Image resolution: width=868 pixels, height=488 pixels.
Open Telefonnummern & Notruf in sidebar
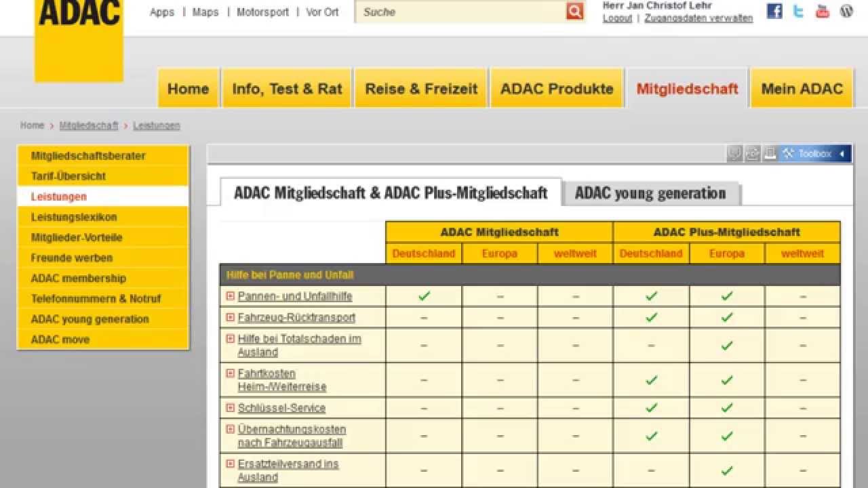(x=103, y=298)
